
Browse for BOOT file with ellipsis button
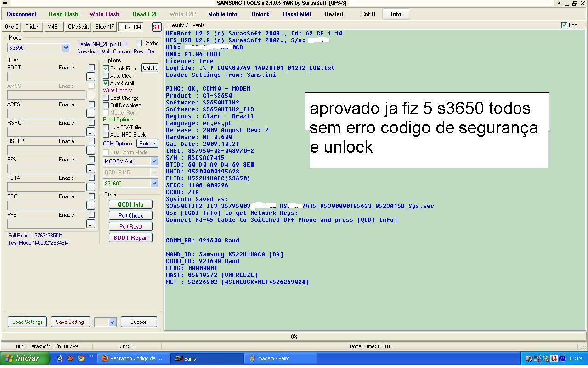(90, 76)
